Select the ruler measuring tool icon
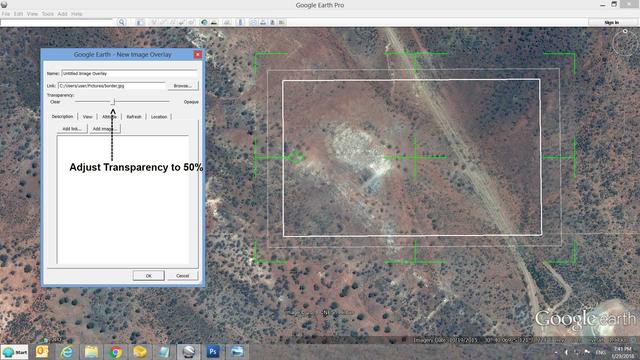Viewport: 640px width, 360px height. 240,22
